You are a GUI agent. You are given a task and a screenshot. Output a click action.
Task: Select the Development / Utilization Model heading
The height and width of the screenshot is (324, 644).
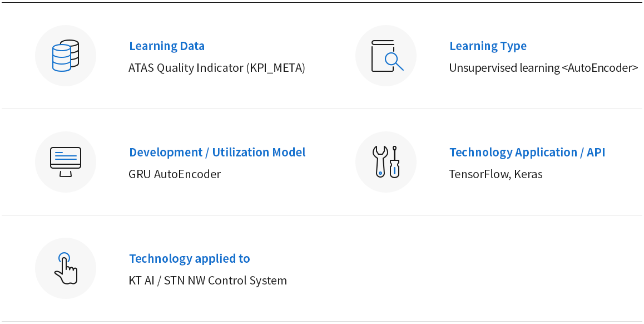(217, 153)
